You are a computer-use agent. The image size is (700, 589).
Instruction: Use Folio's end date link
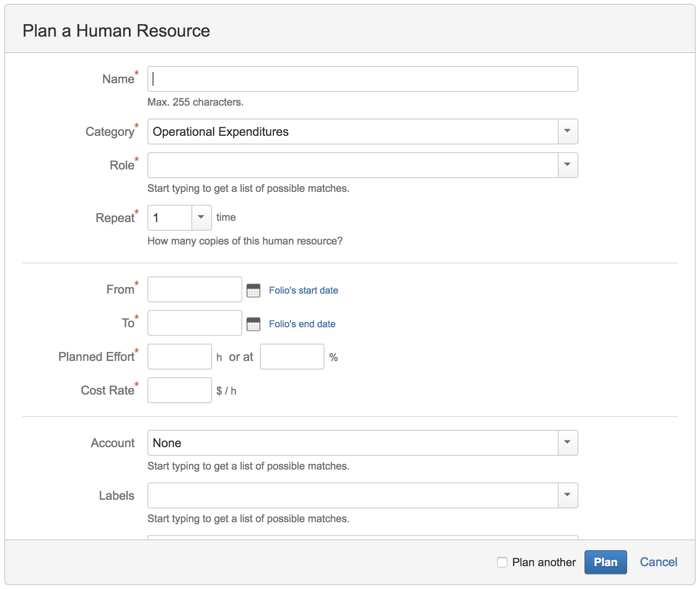coord(302,324)
